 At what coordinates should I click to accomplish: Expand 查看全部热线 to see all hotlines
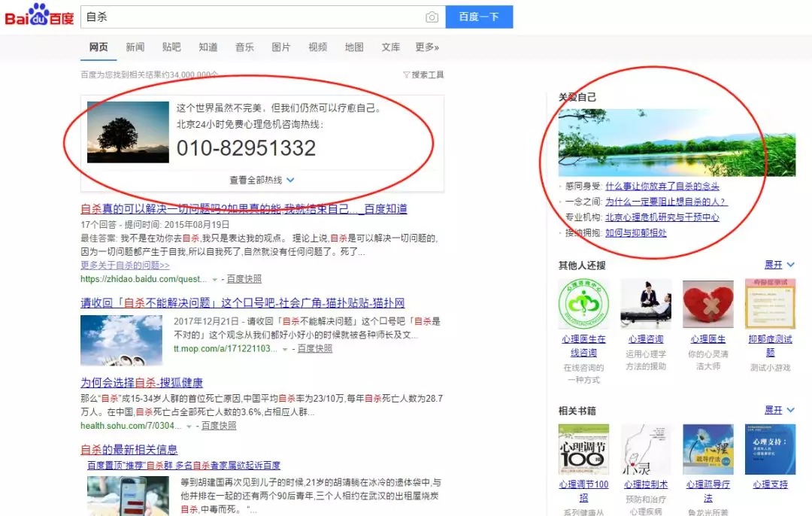coord(257,180)
